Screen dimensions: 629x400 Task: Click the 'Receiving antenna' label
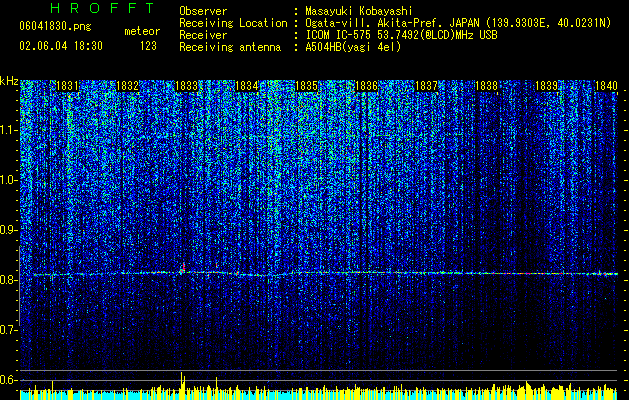230,47
